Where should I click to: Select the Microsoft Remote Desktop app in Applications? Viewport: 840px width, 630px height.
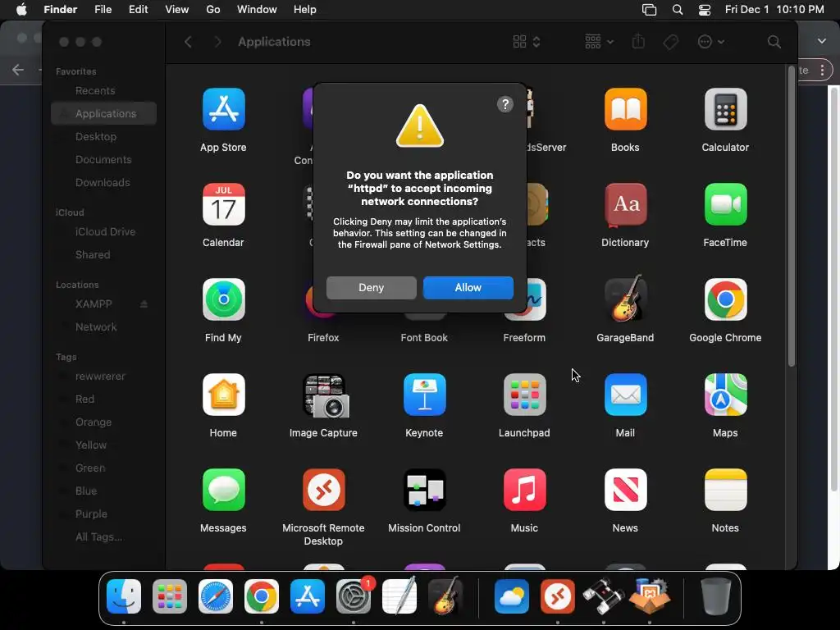pos(323,490)
